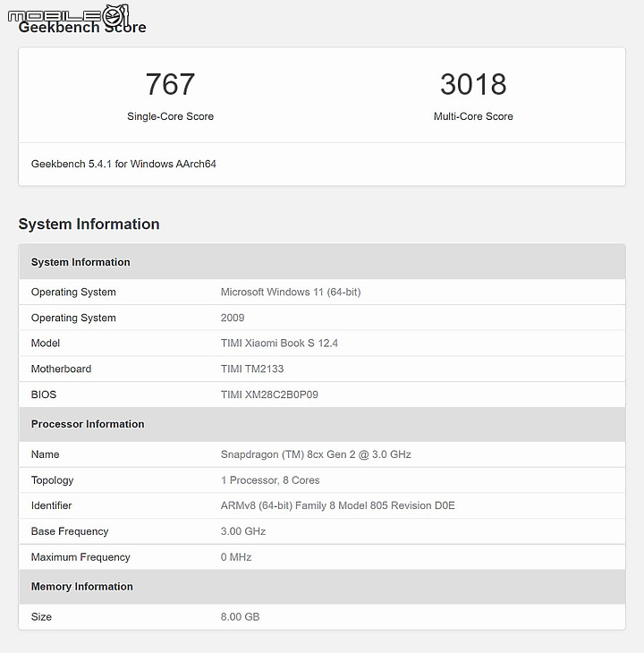Select the 1 Processor, 8 Cores value
The width and height of the screenshot is (644, 653).
pos(270,480)
